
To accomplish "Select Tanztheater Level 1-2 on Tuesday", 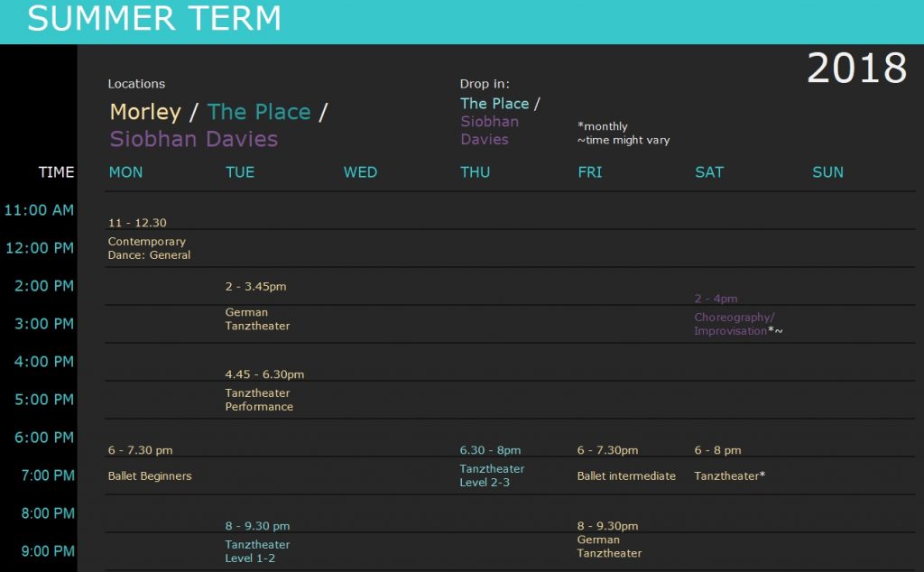I will click(x=257, y=551).
